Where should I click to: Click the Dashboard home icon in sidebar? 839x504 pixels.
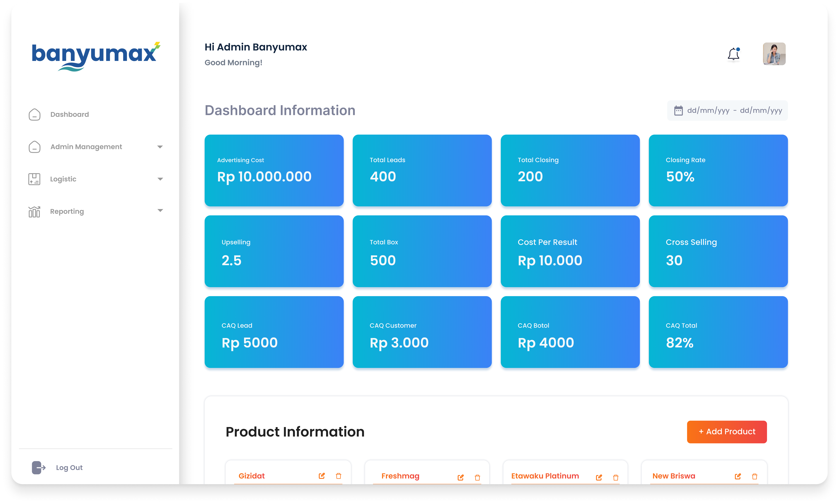(x=34, y=115)
